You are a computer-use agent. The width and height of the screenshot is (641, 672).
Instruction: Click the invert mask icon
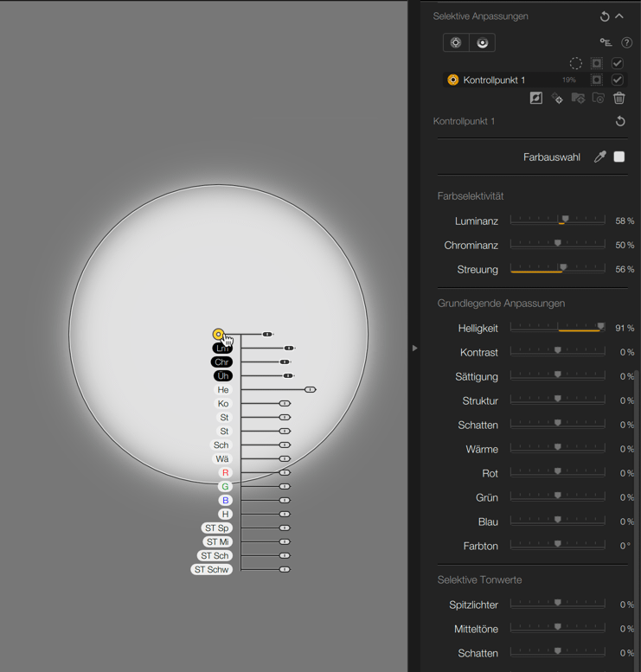[536, 98]
